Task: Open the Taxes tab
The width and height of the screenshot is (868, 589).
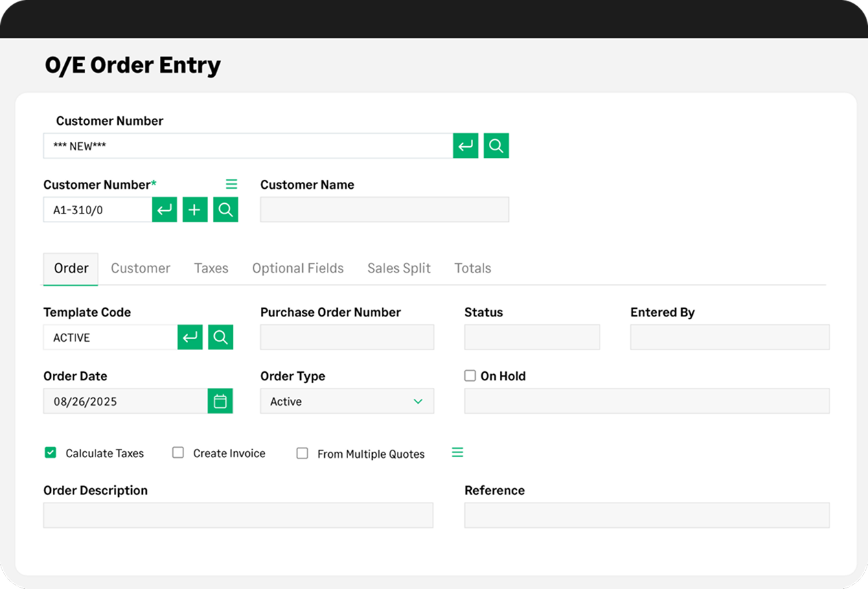Action: [x=211, y=268]
